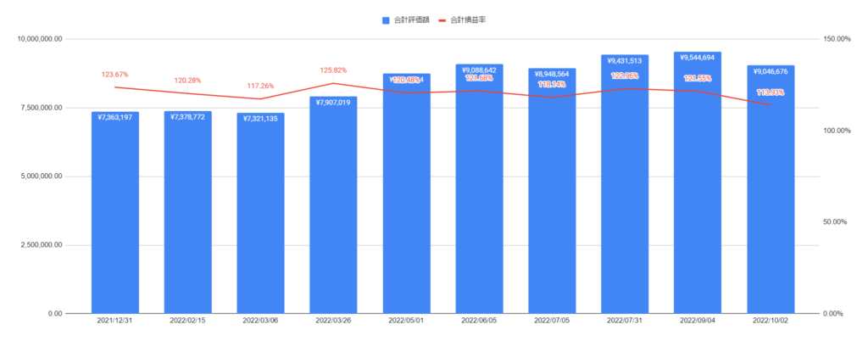Click the bar labeled ¥9,544,694

[698, 182]
